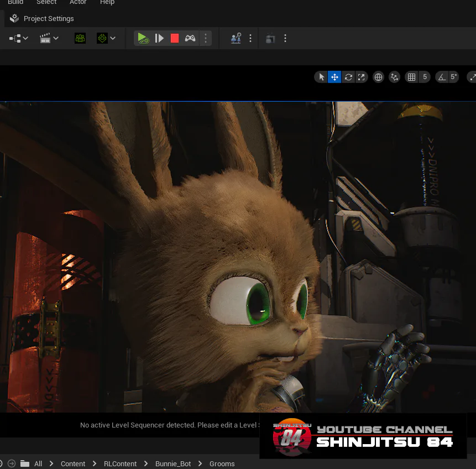Expand the chevron after Content
The image size is (476, 469).
coord(95,463)
